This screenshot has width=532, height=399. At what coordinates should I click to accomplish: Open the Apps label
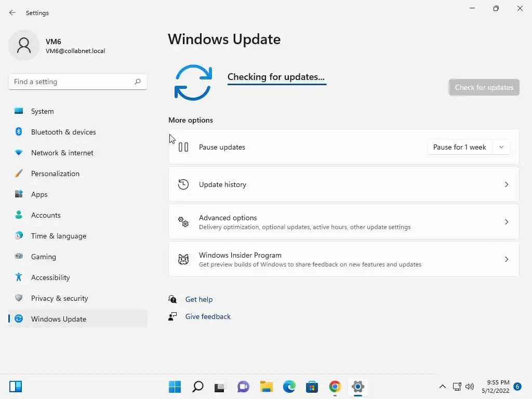(39, 194)
